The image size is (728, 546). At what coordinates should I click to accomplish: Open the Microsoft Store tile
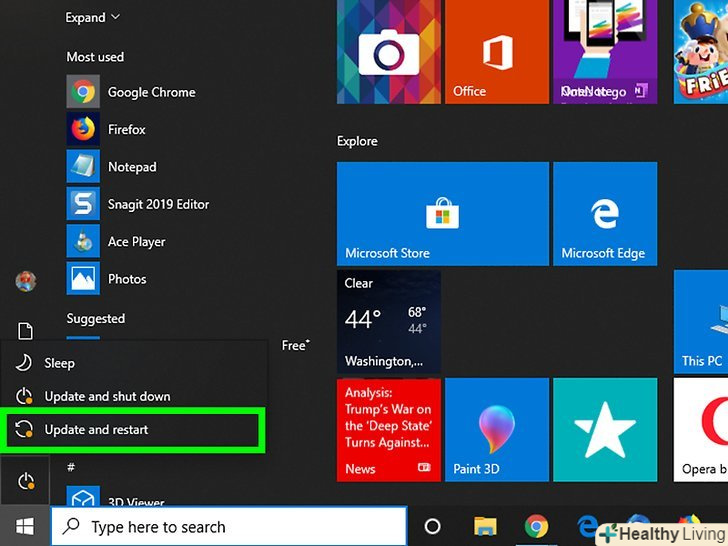coord(442,215)
